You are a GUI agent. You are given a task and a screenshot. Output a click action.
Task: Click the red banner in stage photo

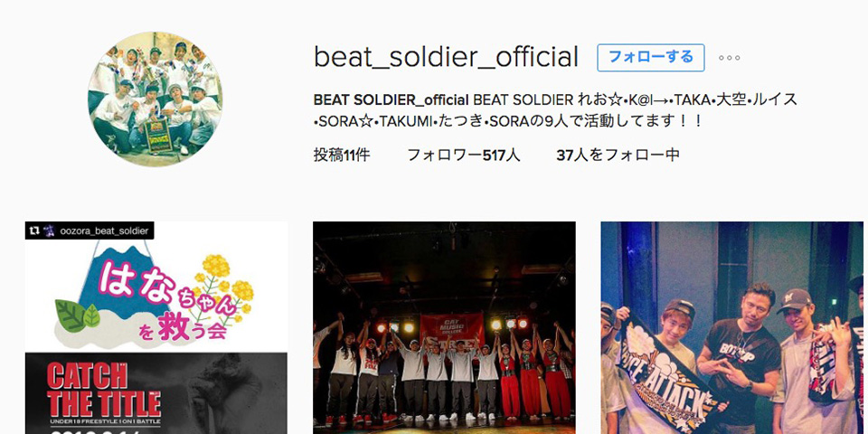[x=452, y=330]
